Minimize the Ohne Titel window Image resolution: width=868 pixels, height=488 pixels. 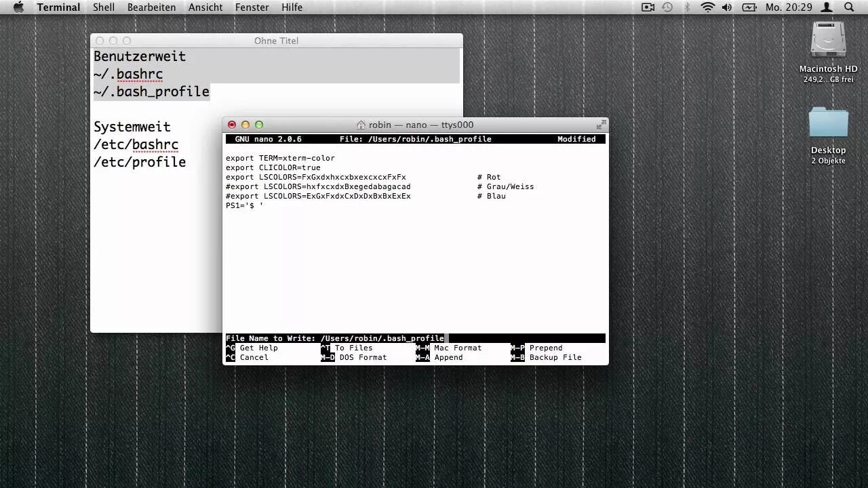tap(113, 41)
